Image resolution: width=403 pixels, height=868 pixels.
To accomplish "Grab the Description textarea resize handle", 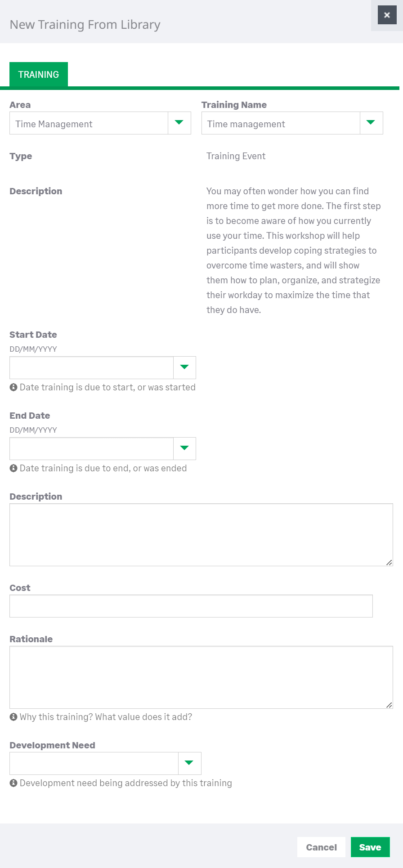I will click(x=389, y=562).
